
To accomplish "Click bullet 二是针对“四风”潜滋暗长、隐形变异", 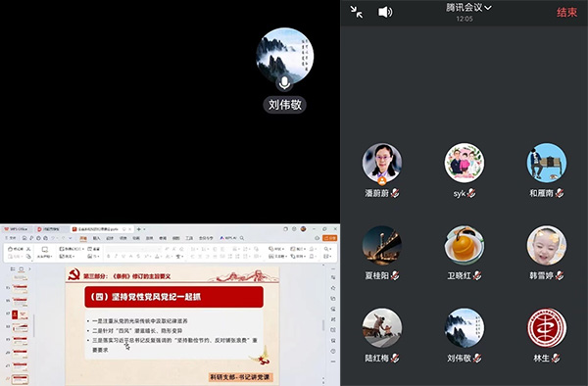I will click(137, 331).
